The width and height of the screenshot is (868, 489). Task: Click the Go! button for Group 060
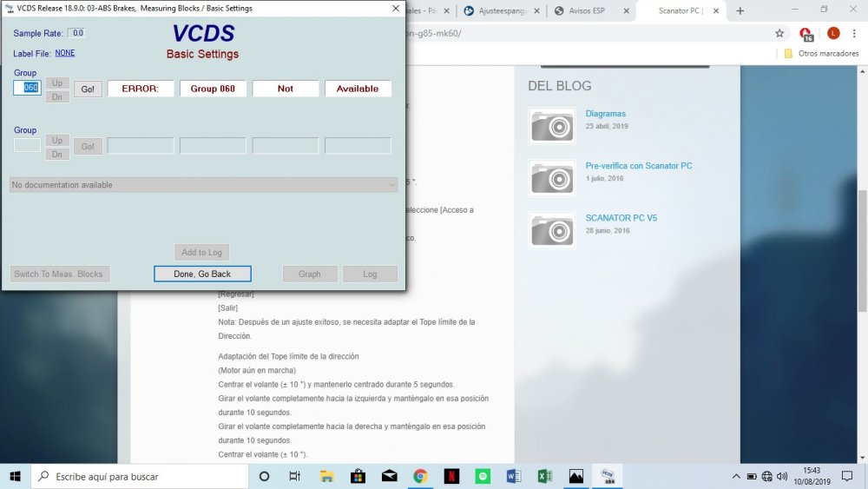tap(88, 89)
